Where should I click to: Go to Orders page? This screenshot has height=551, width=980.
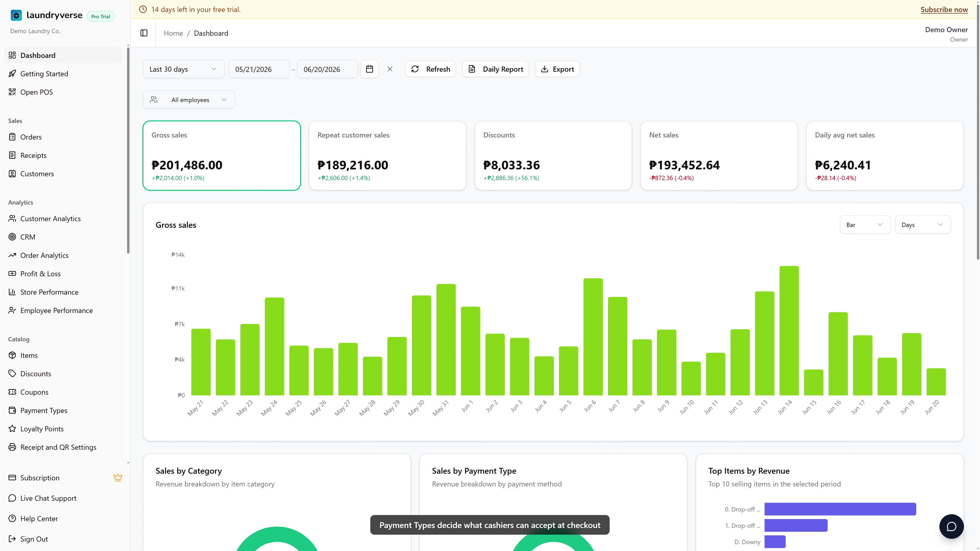63,137
